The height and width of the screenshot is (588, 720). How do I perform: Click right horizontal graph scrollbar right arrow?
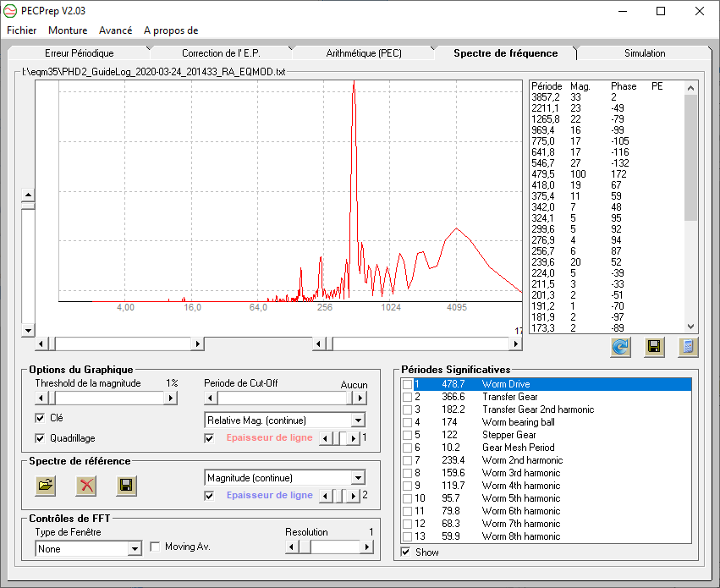click(x=515, y=343)
